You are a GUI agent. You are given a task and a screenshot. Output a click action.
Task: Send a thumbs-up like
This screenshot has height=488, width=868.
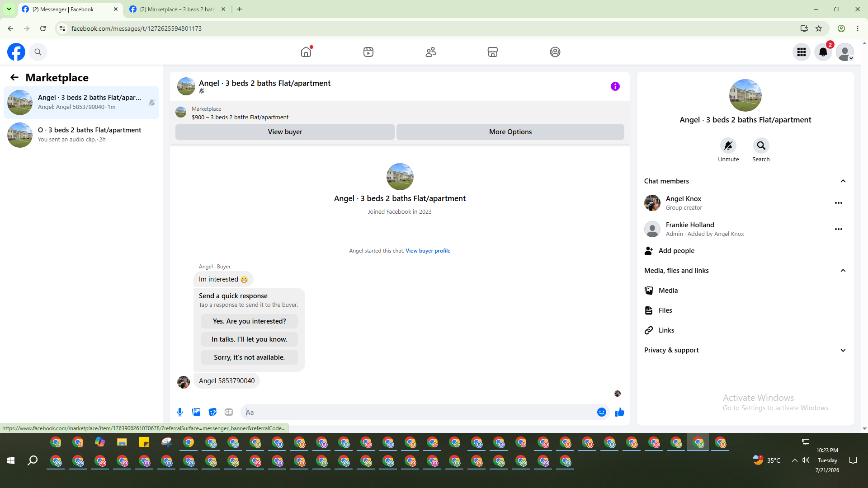click(x=620, y=412)
